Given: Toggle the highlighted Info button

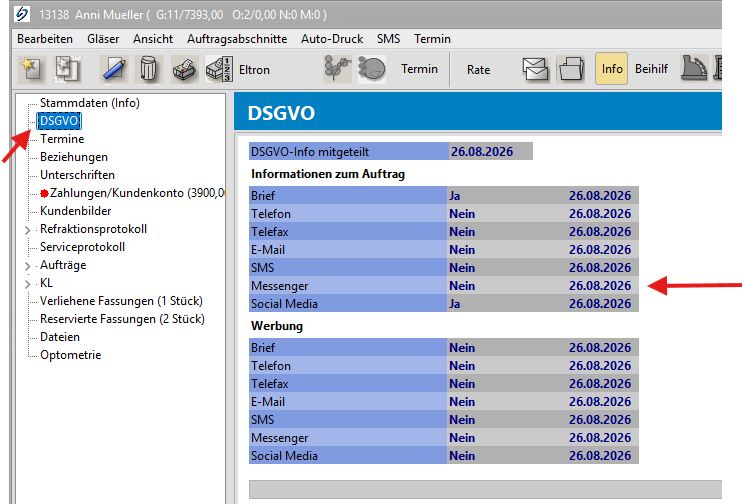Looking at the screenshot, I should pyautogui.click(x=611, y=69).
